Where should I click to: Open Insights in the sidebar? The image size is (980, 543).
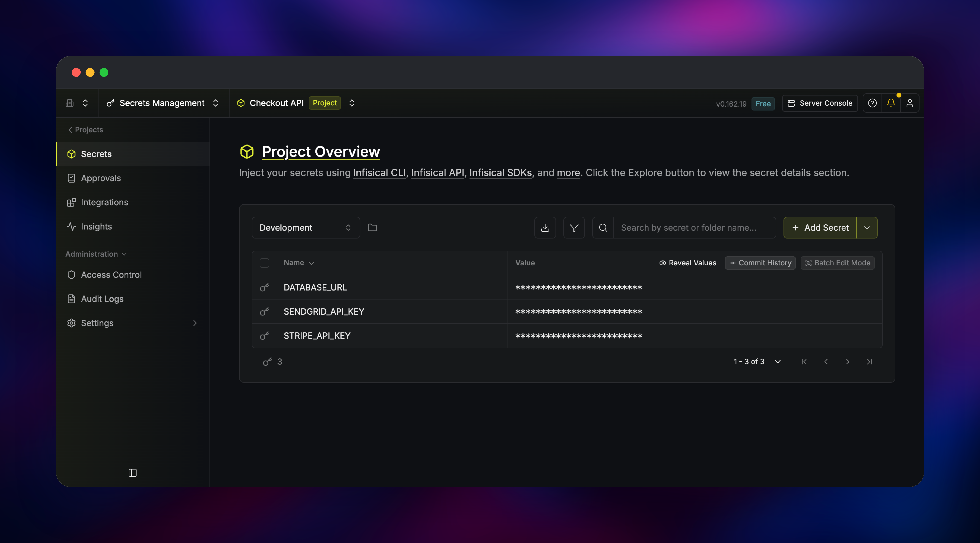point(133,226)
